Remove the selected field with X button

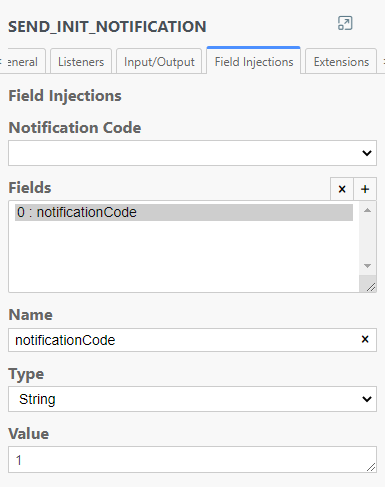[342, 189]
